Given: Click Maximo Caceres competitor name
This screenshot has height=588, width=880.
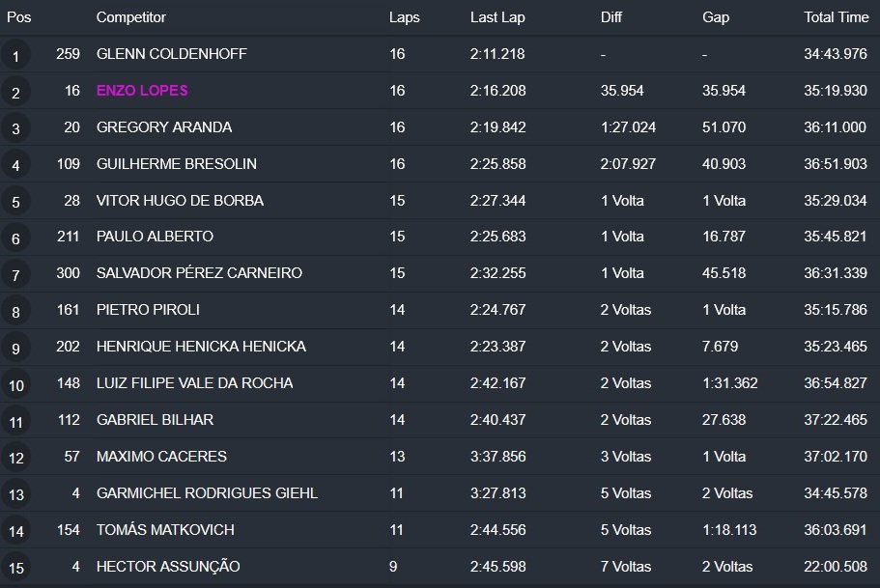Looking at the screenshot, I should (x=161, y=457).
